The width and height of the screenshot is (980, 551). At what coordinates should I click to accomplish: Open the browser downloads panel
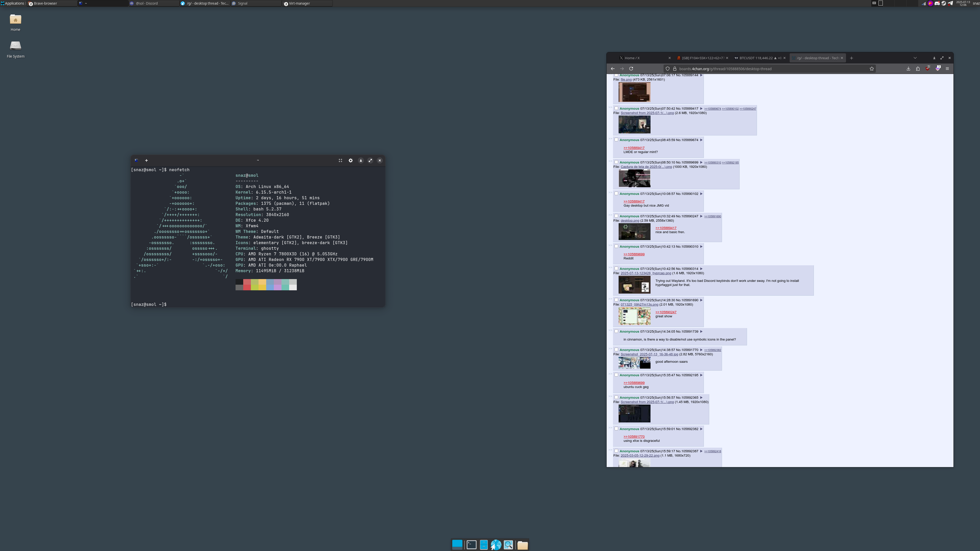pyautogui.click(x=908, y=69)
